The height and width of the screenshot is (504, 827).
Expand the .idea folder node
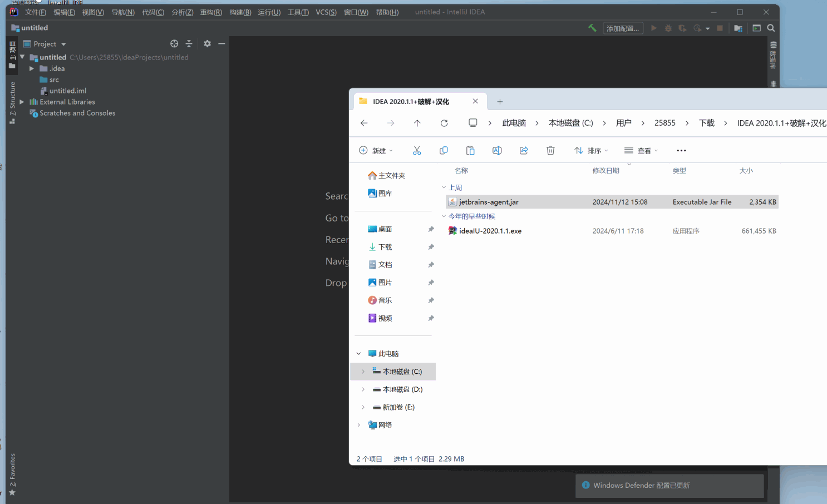tap(32, 68)
